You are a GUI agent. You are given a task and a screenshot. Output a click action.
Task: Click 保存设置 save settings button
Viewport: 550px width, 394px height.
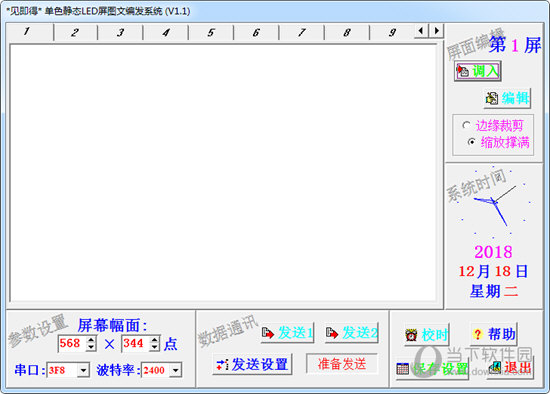click(x=432, y=369)
